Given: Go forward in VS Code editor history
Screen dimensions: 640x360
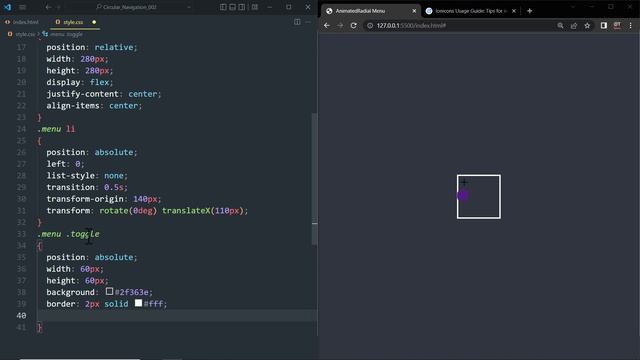Looking at the screenshot, I should click(59, 7).
